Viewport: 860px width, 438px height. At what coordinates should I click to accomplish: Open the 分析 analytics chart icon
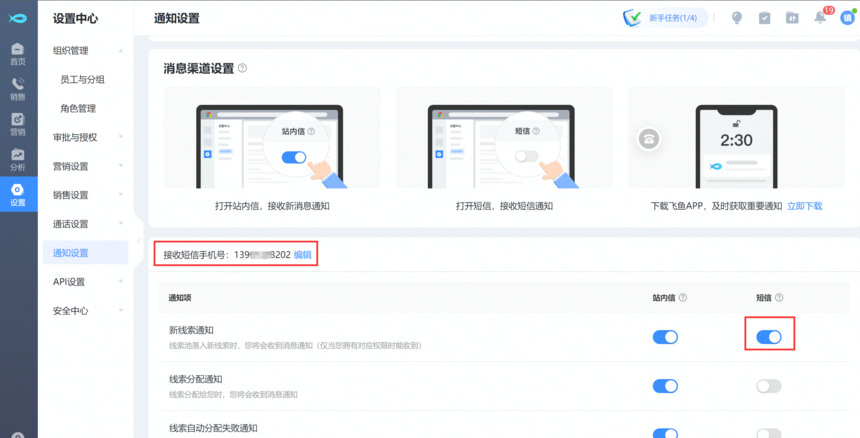point(18,159)
